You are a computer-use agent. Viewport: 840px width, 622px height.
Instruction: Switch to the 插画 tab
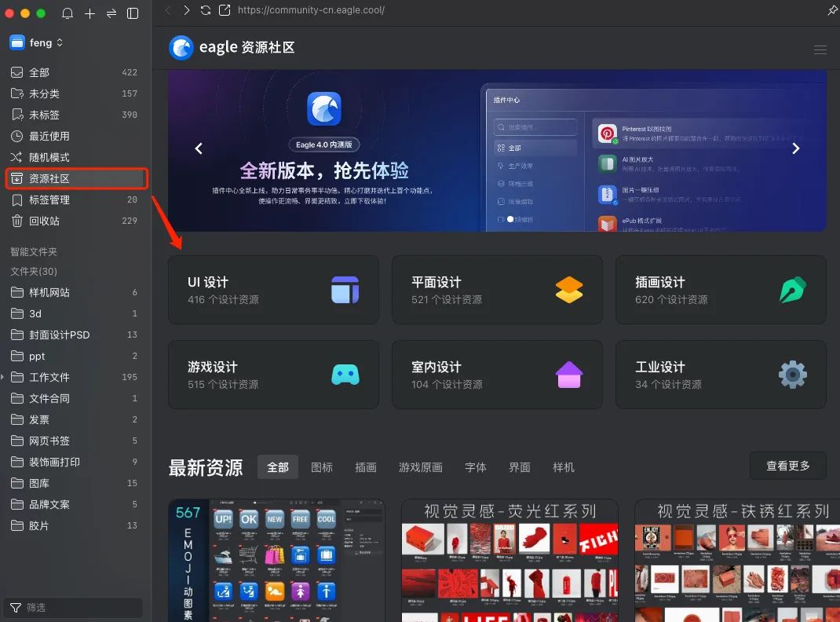pos(366,467)
